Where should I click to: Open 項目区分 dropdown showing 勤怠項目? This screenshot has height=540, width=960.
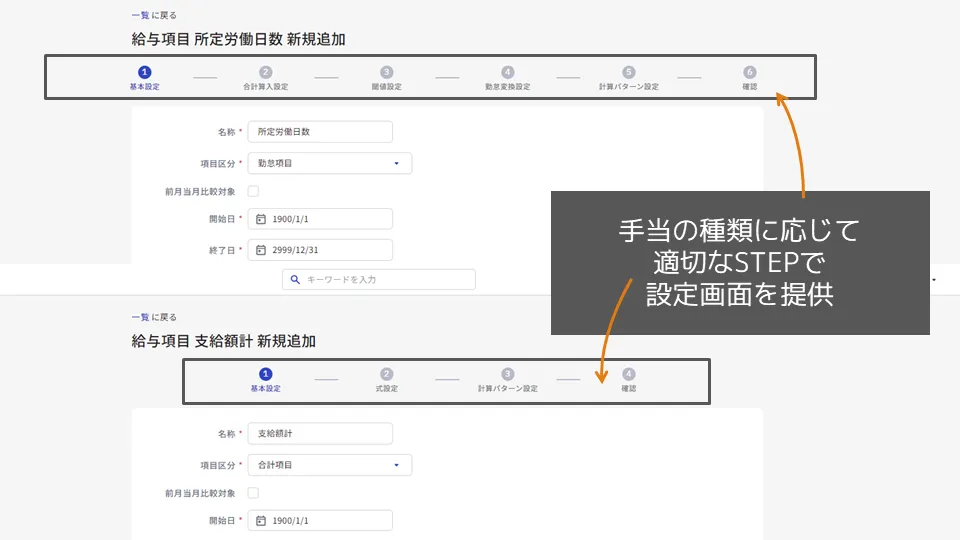click(329, 163)
